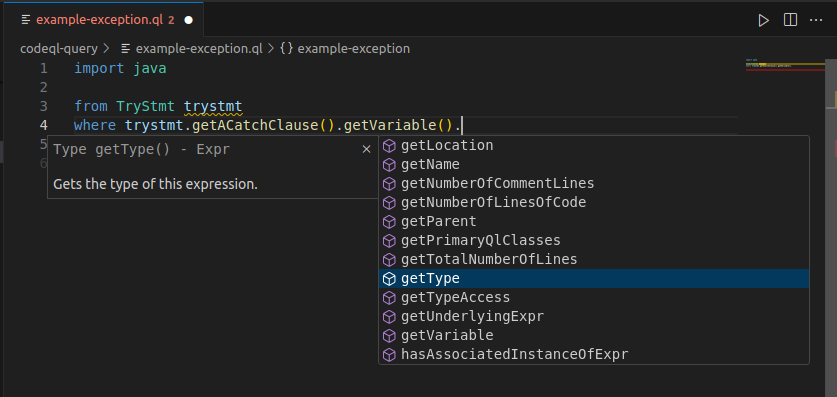Run the query with the play icon
The width and height of the screenshot is (837, 397).
[764, 20]
